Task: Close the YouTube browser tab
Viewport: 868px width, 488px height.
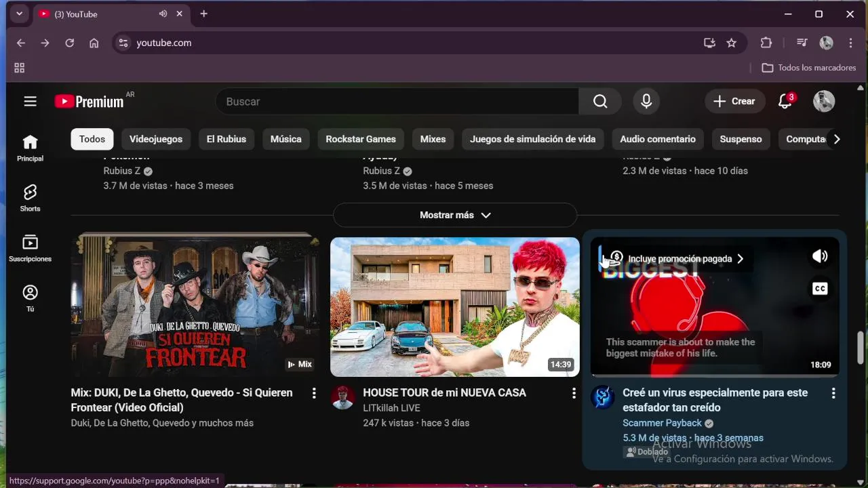Action: click(x=180, y=14)
